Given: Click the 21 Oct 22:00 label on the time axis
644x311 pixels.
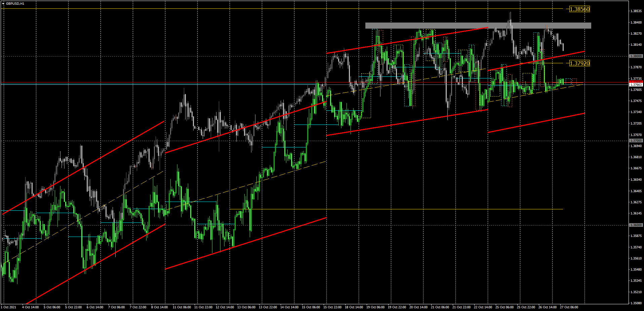Looking at the screenshot, I should coord(461,307).
